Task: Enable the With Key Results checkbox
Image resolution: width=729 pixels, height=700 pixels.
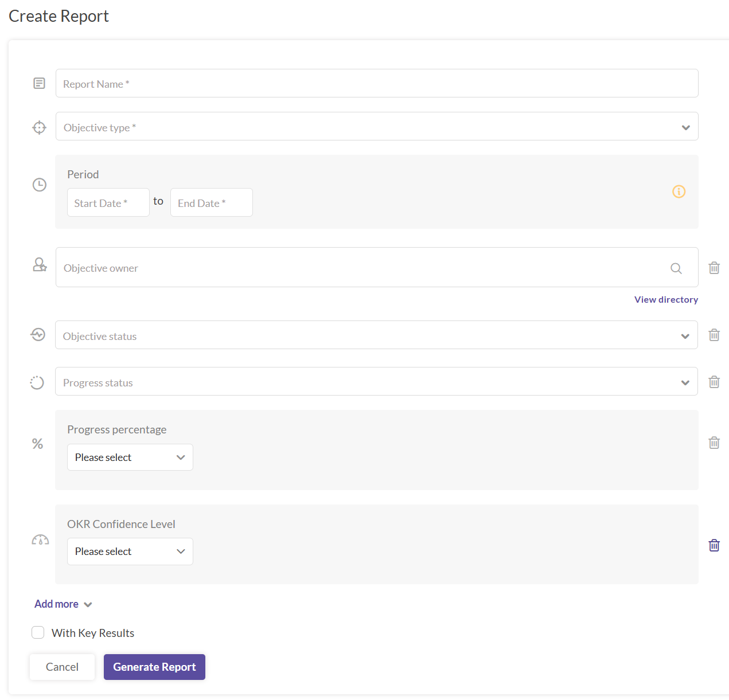Action: [38, 632]
